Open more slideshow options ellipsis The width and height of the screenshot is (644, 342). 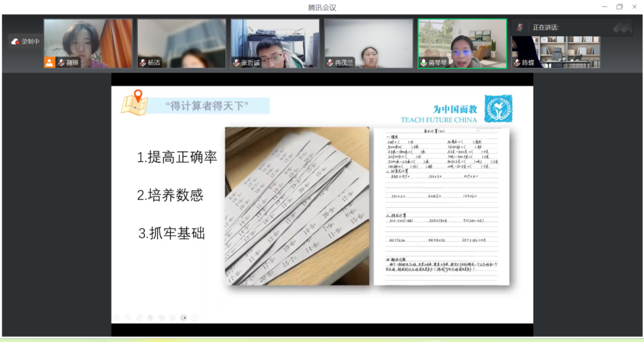194,318
